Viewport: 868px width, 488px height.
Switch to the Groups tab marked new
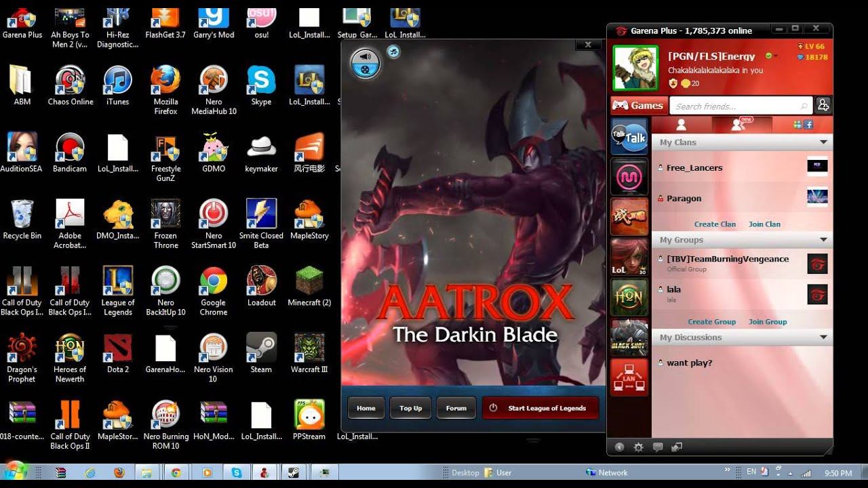coord(742,125)
